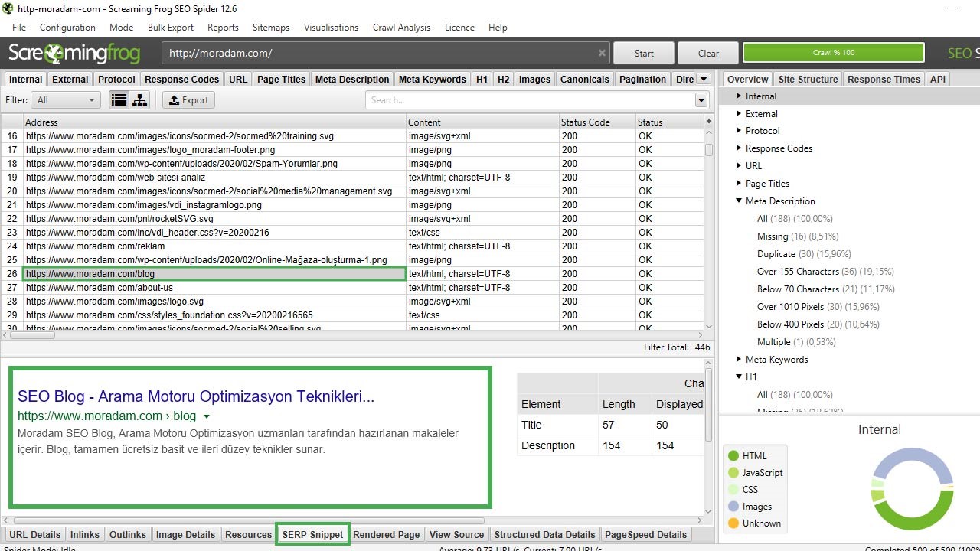Expand the Protocol tree node
This screenshot has height=551, width=980.
coord(739,131)
